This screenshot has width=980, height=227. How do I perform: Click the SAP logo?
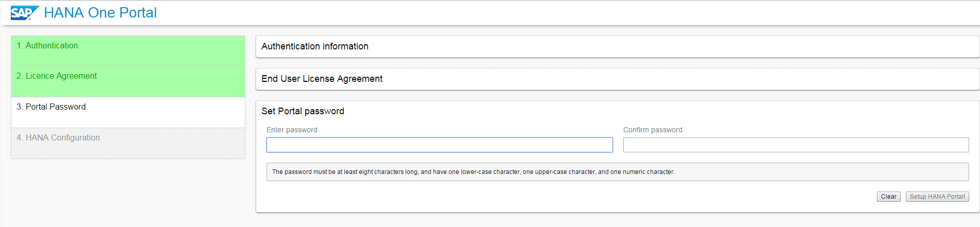click(x=24, y=13)
